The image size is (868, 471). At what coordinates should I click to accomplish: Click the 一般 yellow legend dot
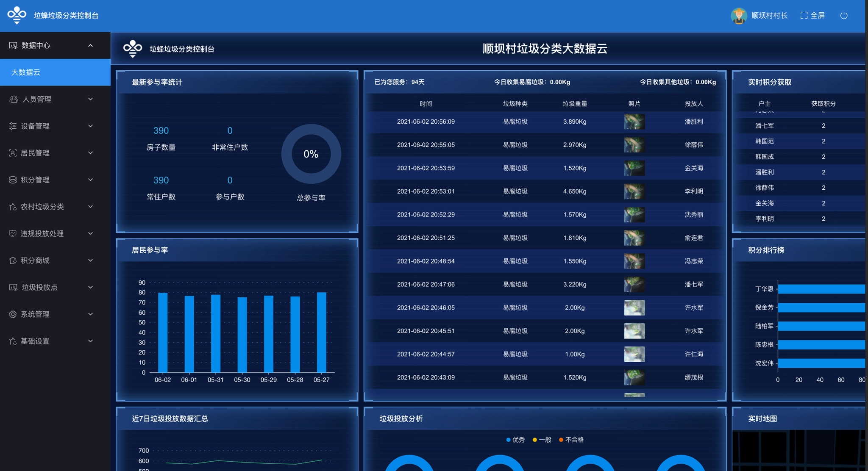coord(534,440)
